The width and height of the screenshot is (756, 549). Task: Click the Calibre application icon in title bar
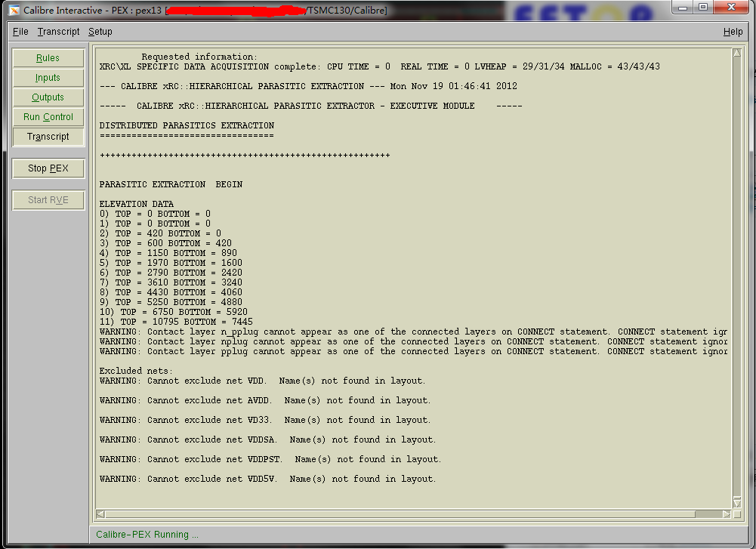pos(14,10)
